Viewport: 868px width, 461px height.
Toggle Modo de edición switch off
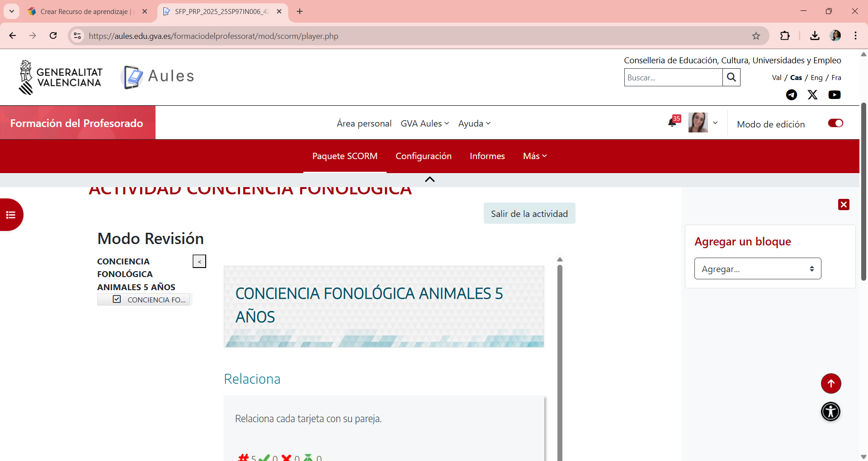pyautogui.click(x=835, y=123)
